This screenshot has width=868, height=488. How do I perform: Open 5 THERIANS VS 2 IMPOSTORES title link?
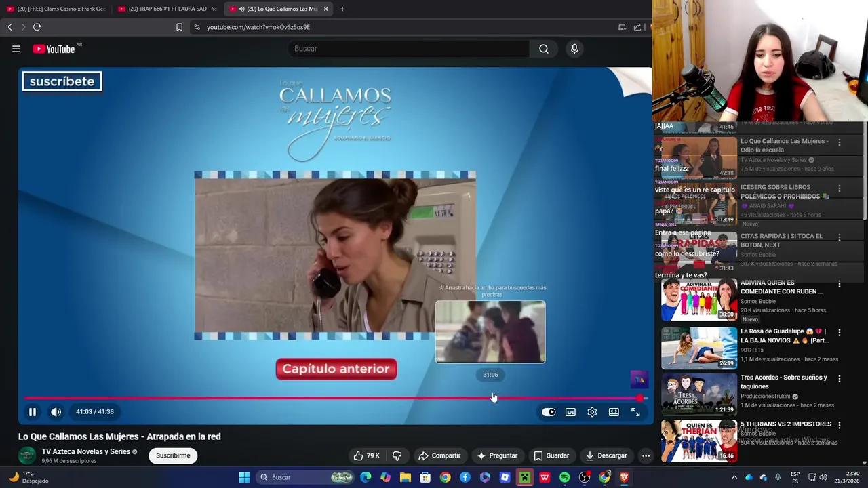(x=786, y=424)
